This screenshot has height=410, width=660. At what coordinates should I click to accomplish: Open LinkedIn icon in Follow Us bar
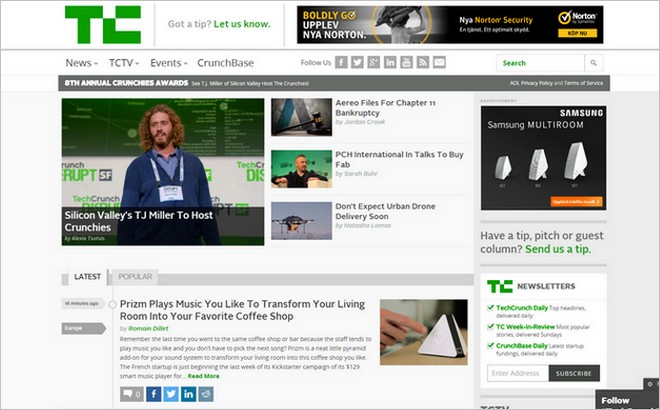390,62
